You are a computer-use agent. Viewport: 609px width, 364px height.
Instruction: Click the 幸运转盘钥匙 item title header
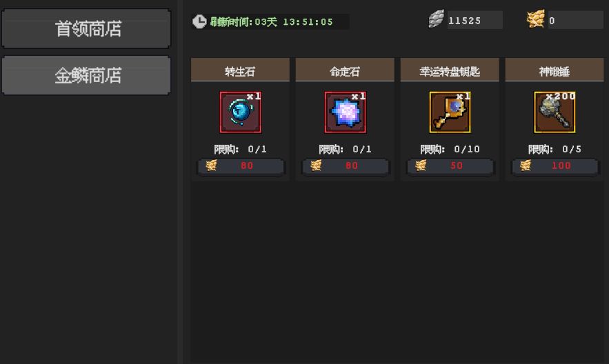(x=450, y=70)
